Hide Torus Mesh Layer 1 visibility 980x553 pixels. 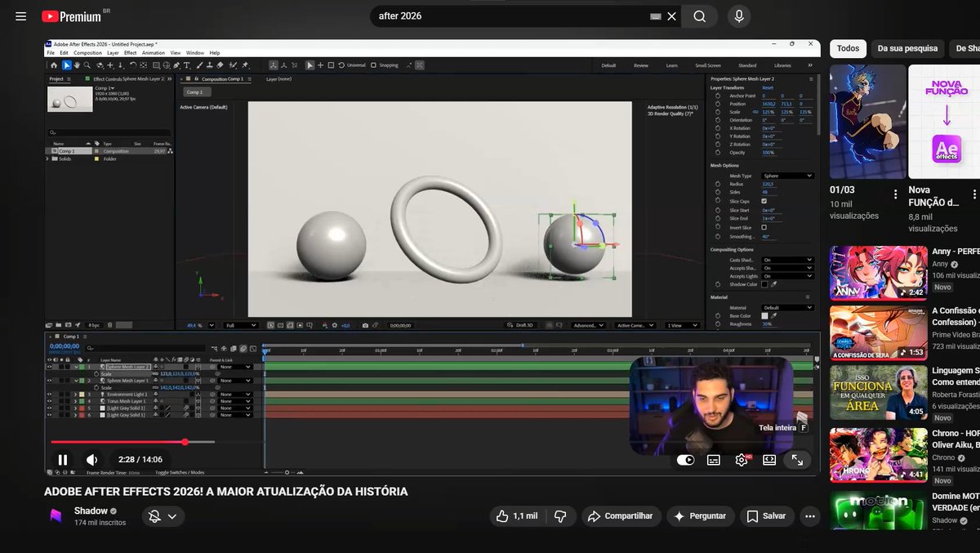[x=49, y=401]
